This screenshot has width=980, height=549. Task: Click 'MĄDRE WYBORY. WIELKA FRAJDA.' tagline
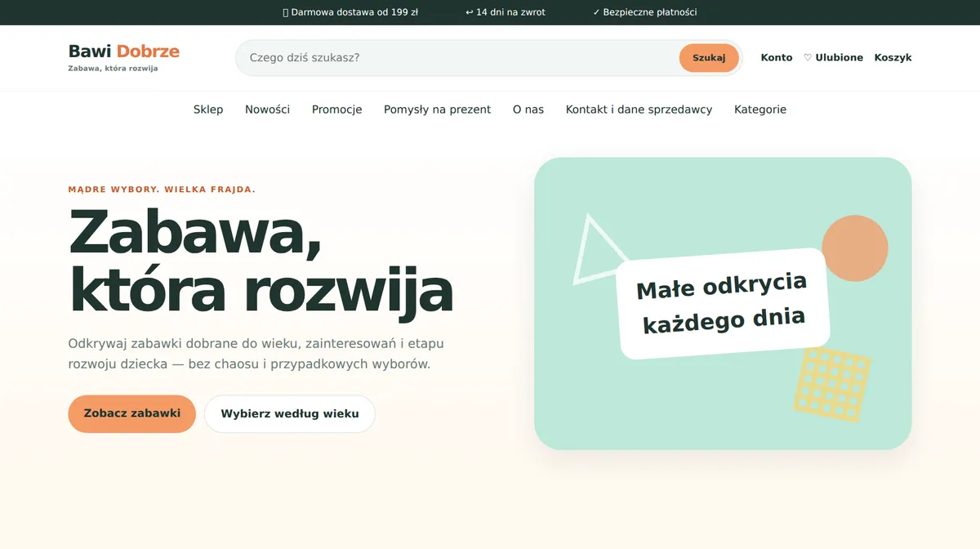point(162,190)
